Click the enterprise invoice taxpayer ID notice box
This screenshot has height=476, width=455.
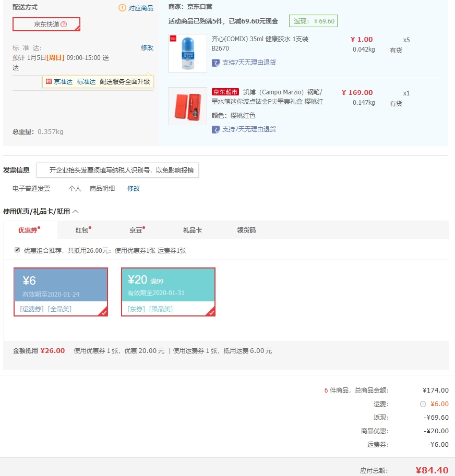click(x=117, y=170)
